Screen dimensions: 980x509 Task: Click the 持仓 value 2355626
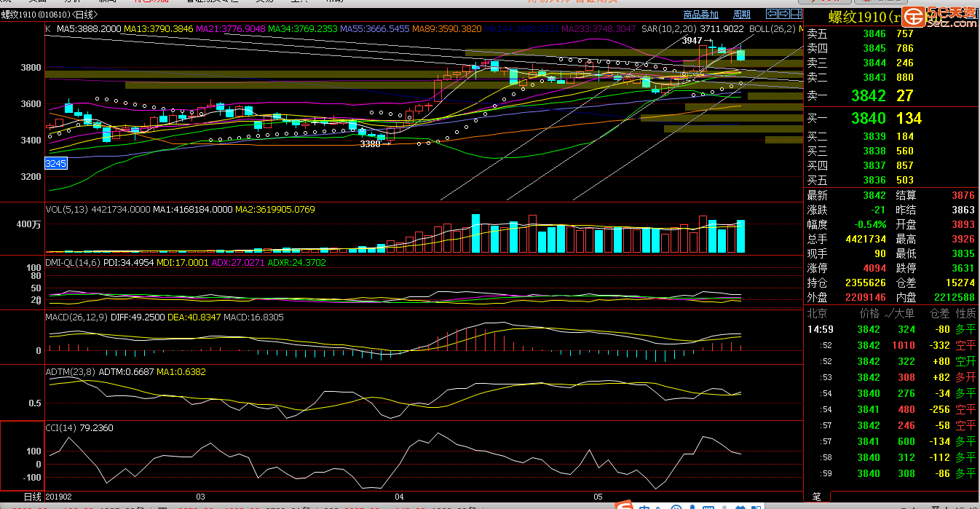(x=866, y=283)
